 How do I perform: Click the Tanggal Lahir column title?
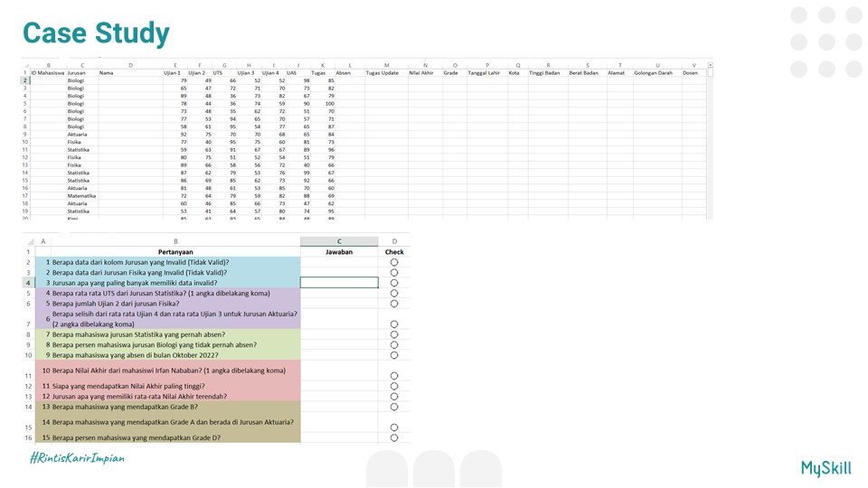pos(484,73)
